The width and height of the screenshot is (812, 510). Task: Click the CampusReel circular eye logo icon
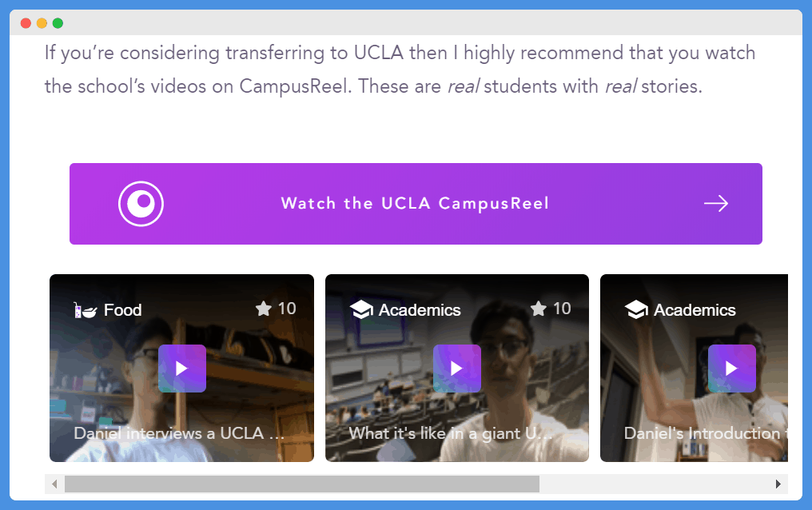coord(141,204)
